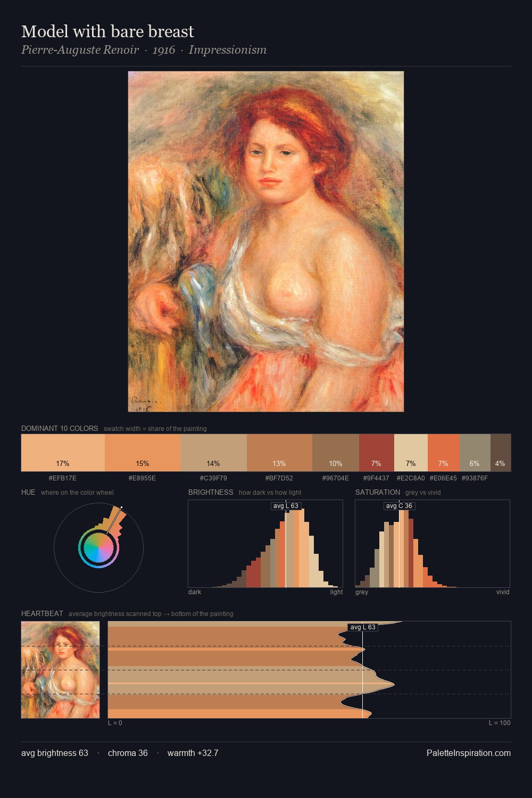The image size is (532, 798).
Task: Click the small heartbeat painting thumbnail
Action: tap(60, 670)
